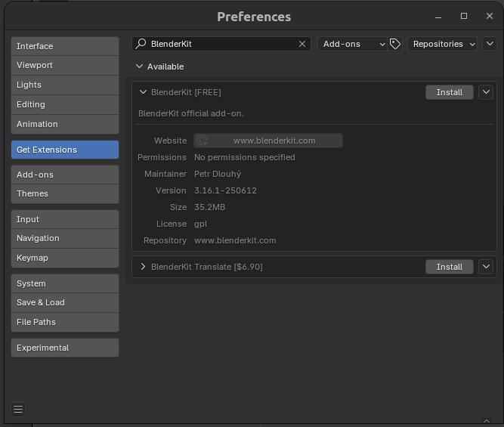The width and height of the screenshot is (504, 427).
Task: Select the File Paths section
Action: [65, 322]
